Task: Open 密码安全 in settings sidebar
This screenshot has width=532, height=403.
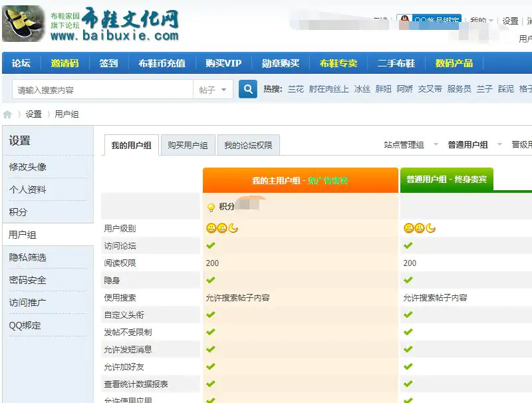Action: pyautogui.click(x=27, y=280)
